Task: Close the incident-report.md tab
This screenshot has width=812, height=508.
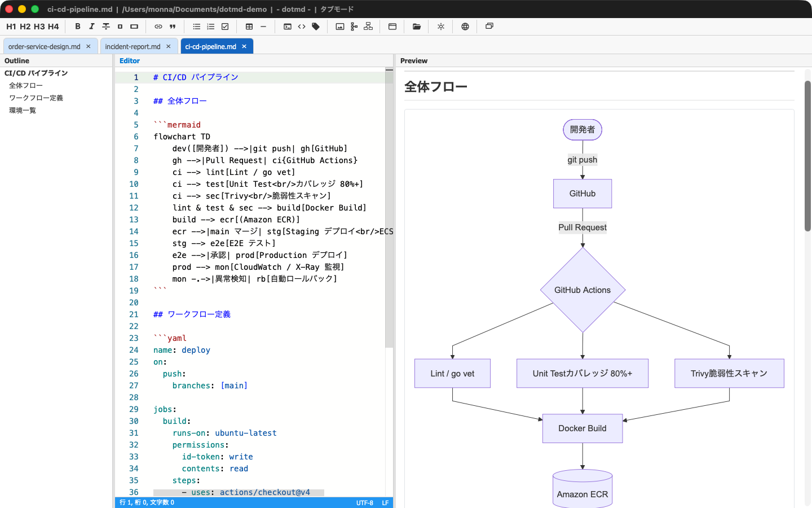Action: click(168, 46)
